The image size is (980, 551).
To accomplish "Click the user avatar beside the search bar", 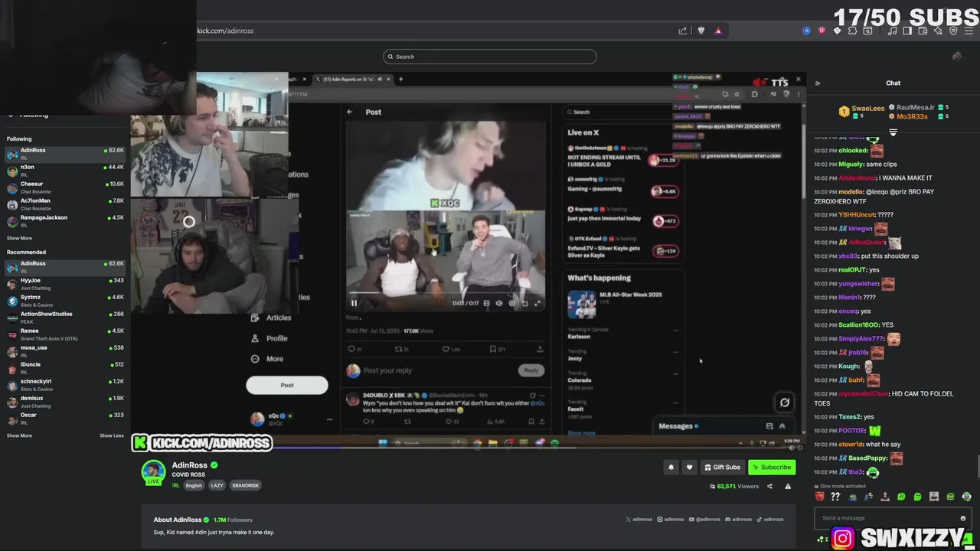I will 957,56.
